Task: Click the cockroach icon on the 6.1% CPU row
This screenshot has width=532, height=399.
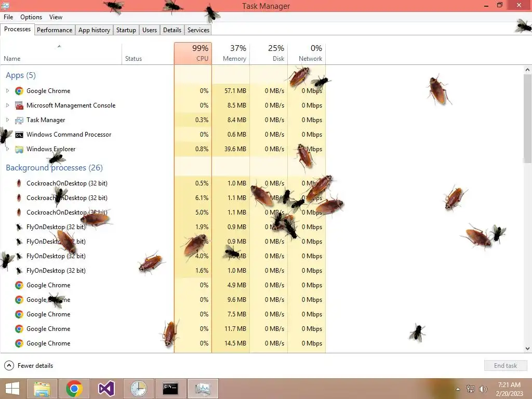Action: click(x=19, y=198)
